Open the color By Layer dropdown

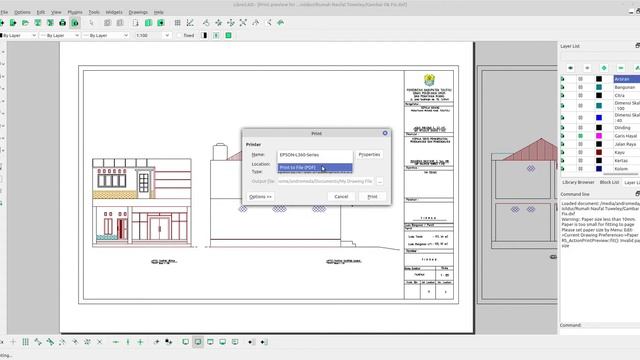tap(18, 36)
